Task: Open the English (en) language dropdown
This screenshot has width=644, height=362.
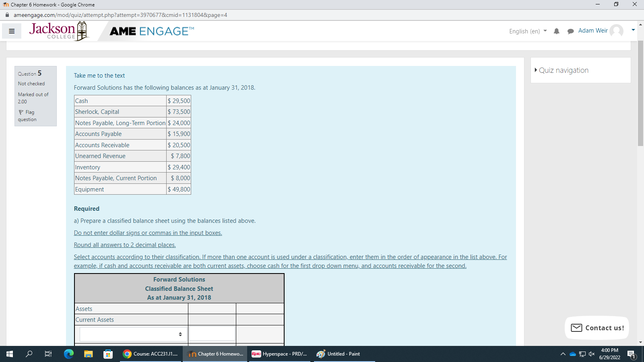Action: pyautogui.click(x=527, y=31)
